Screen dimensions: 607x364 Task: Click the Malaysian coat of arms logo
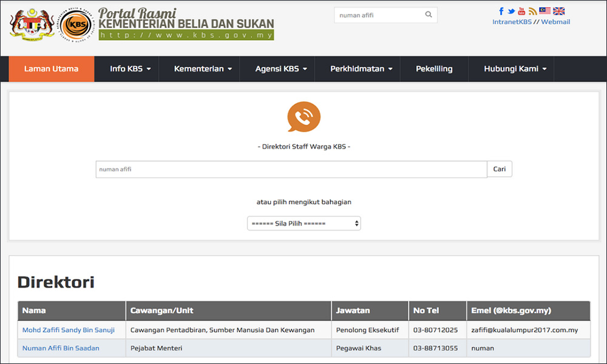point(32,24)
